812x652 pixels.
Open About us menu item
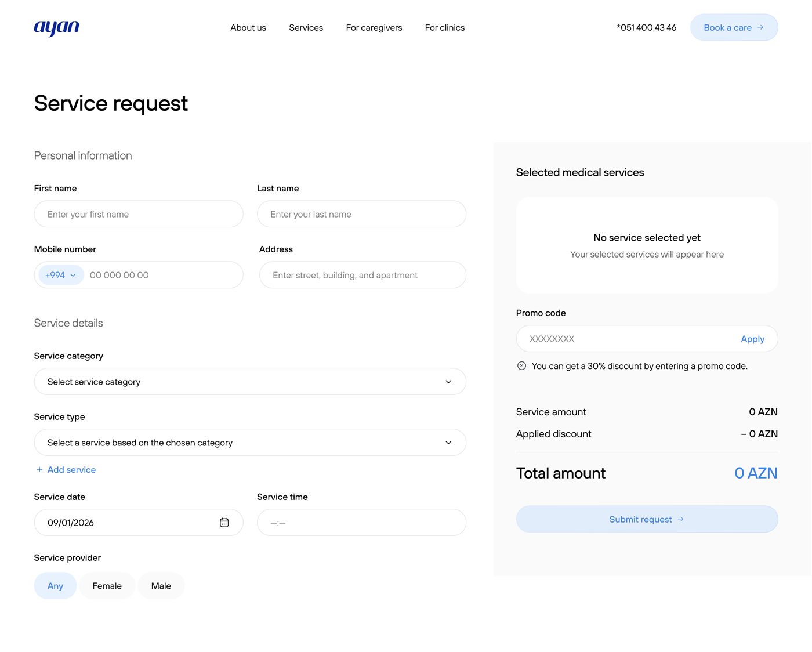[248, 27]
